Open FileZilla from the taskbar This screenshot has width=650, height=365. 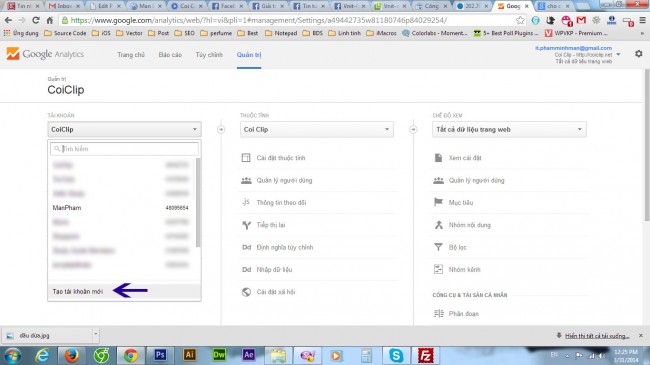(425, 355)
